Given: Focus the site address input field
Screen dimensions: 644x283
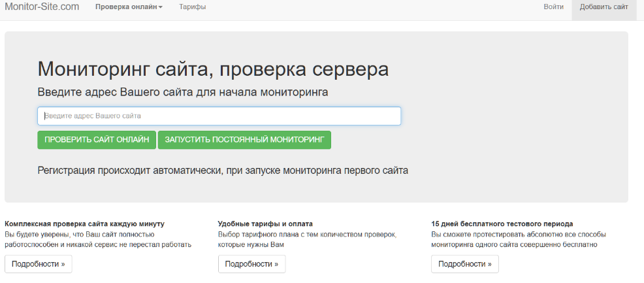Looking at the screenshot, I should click(x=219, y=116).
